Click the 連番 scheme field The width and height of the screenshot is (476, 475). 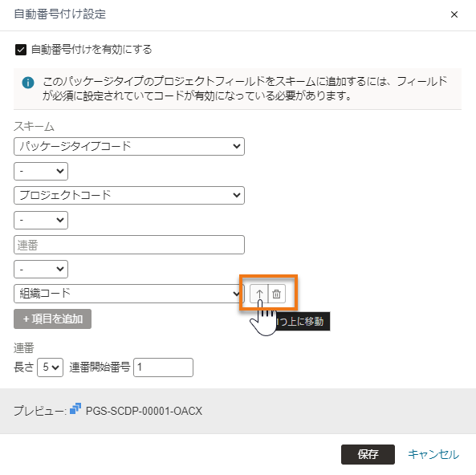tap(129, 245)
